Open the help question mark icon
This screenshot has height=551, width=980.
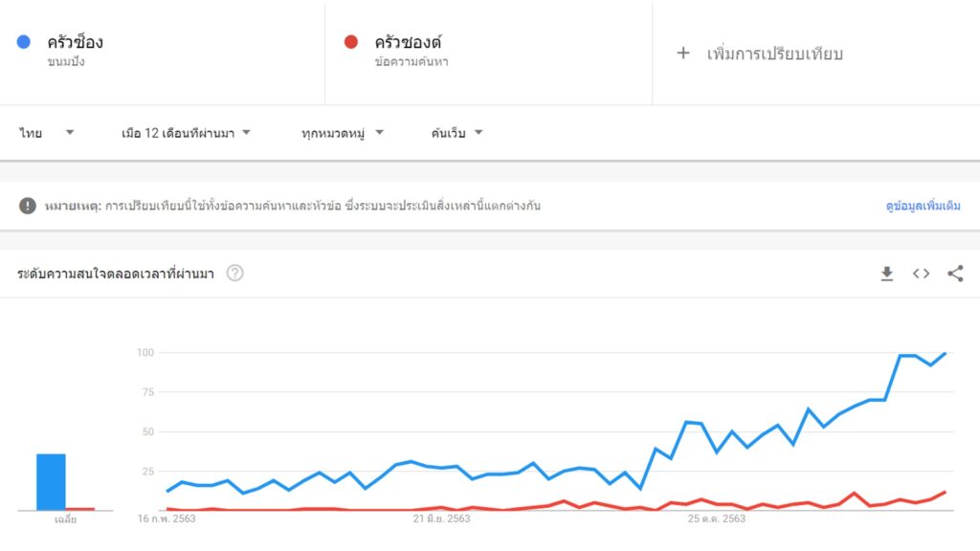(235, 273)
